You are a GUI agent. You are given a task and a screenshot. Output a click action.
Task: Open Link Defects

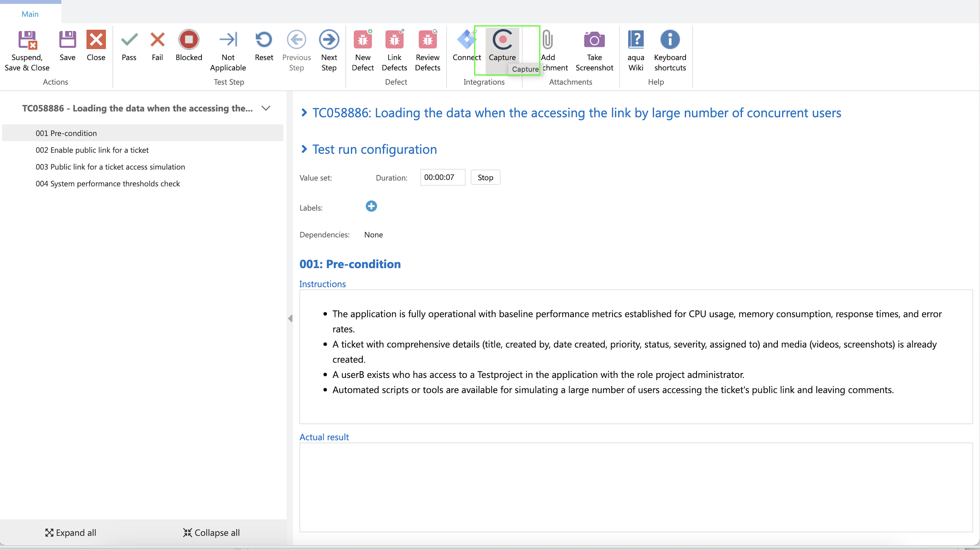pos(394,40)
